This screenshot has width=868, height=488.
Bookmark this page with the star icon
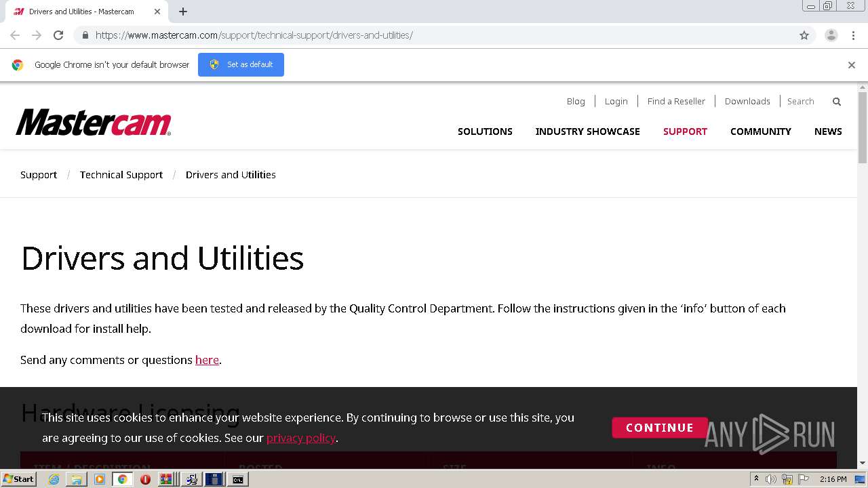[x=804, y=35]
